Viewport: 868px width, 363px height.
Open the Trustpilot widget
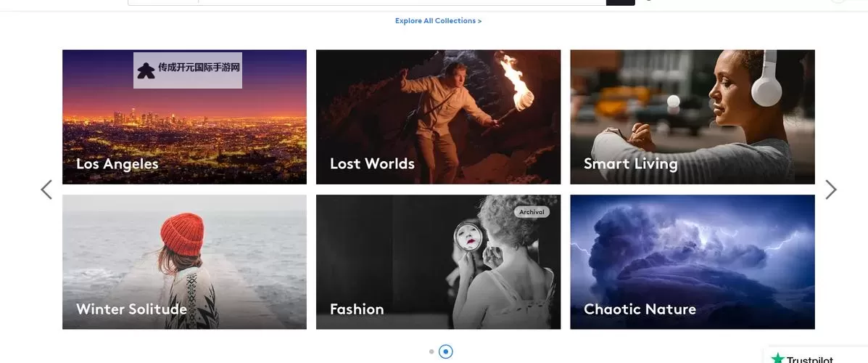click(816, 356)
